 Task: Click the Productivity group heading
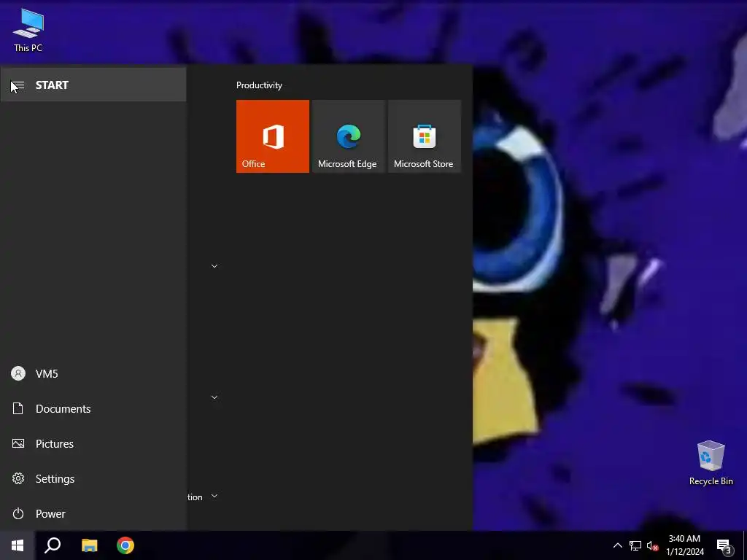click(x=259, y=85)
